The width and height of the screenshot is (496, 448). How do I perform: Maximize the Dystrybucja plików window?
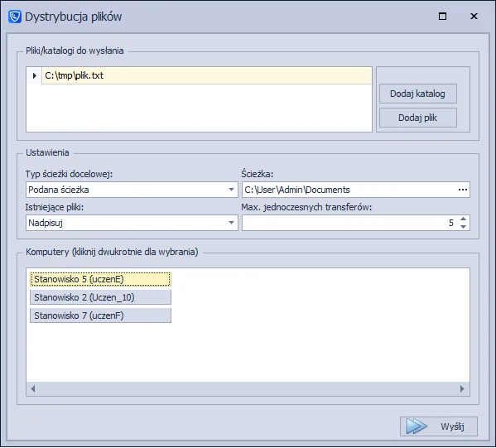(442, 16)
